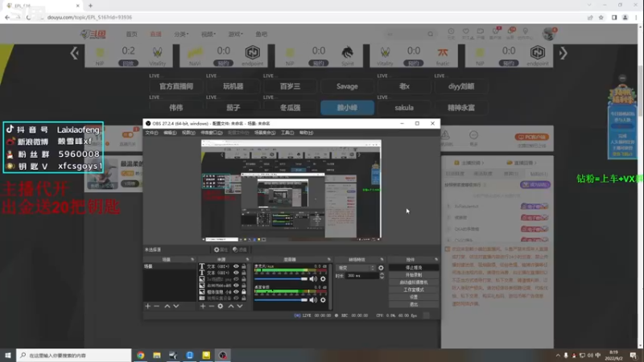The height and width of the screenshot is (362, 644).
Task: Adjust transition 时长 duration stepper arrows
Action: click(382, 276)
